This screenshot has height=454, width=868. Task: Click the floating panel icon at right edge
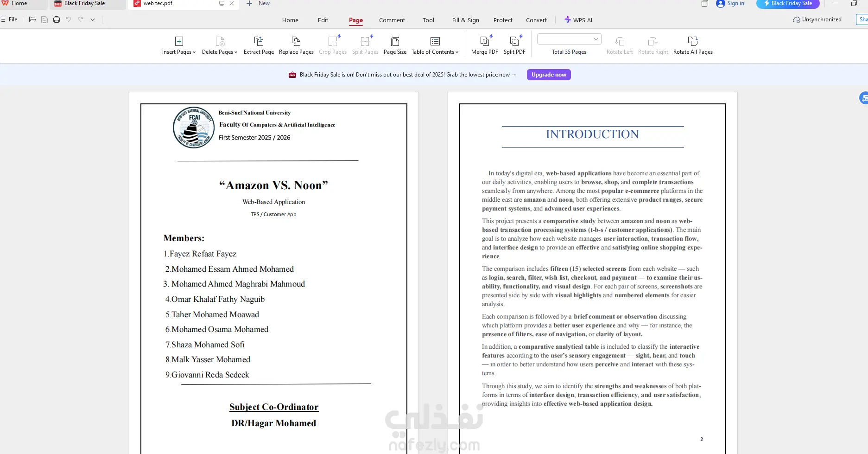(864, 98)
